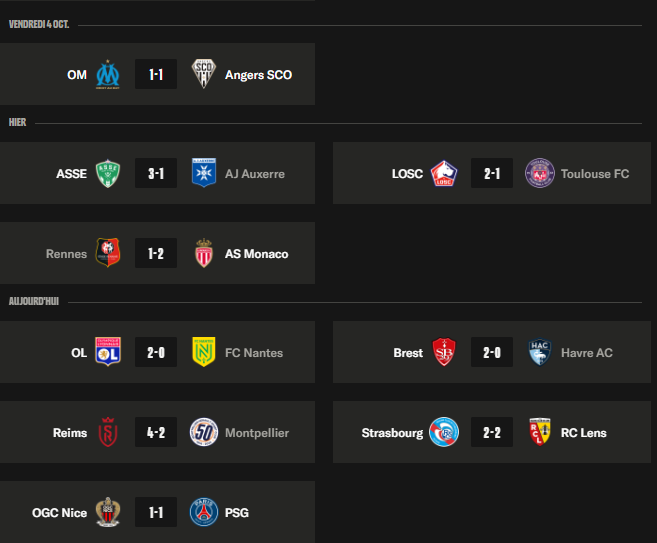Screen dimensions: 657x543
Task: Open the OM vs Angers 1-1 score
Action: (x=156, y=74)
